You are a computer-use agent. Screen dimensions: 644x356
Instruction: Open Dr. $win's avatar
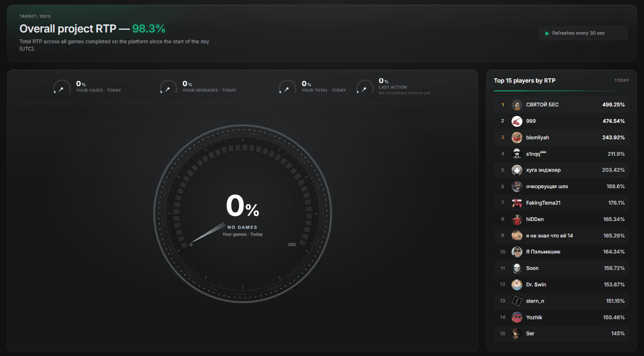[x=517, y=285]
